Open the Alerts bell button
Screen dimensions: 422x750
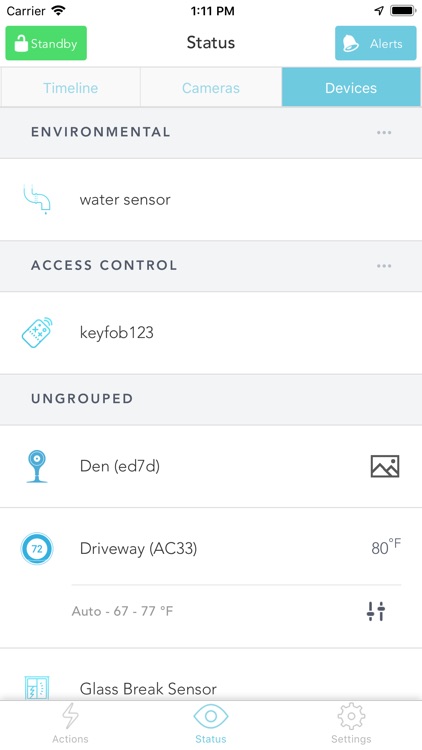376,43
